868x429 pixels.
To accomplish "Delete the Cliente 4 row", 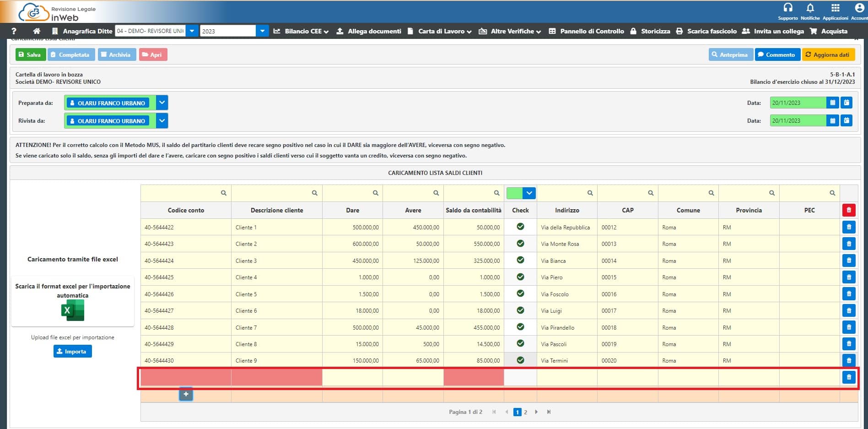I will 849,277.
